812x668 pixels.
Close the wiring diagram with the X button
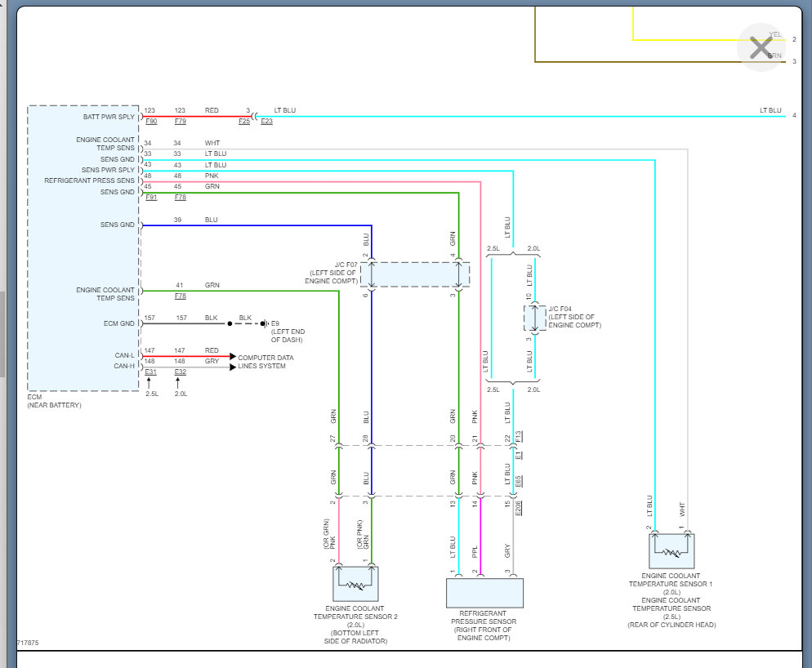761,47
